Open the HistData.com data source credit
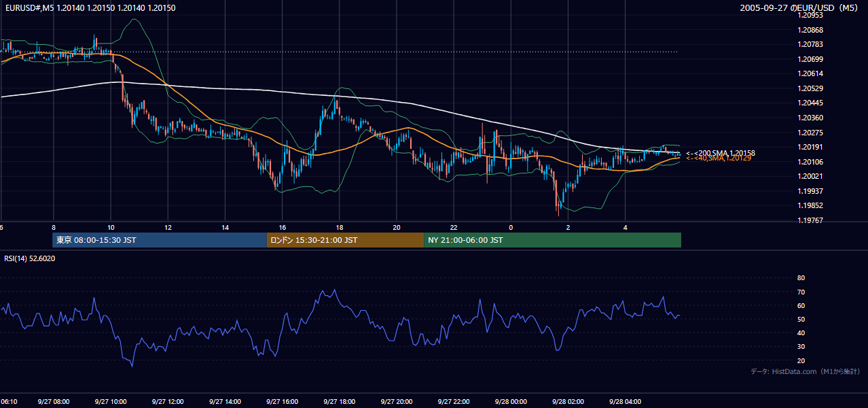This screenshot has height=408, width=868. coord(806,371)
